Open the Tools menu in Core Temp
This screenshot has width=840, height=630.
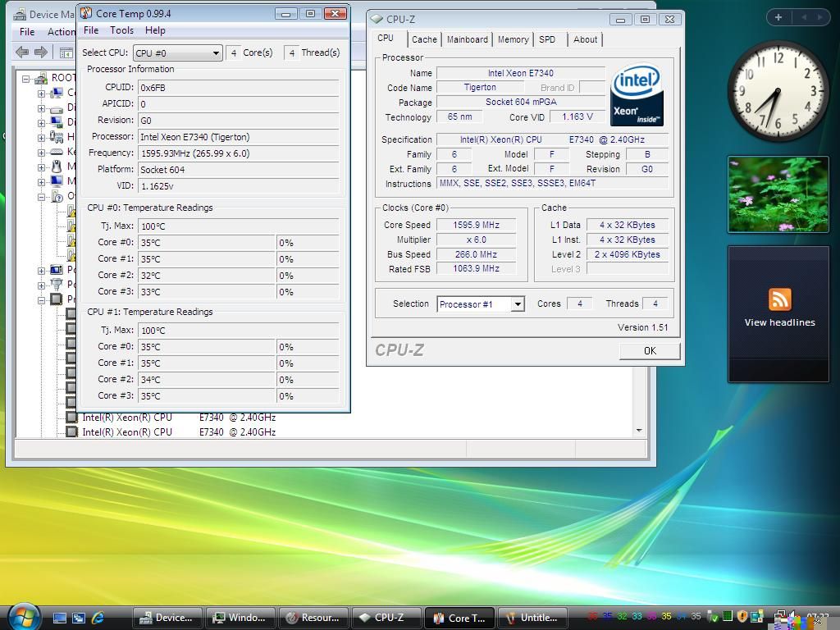point(121,30)
